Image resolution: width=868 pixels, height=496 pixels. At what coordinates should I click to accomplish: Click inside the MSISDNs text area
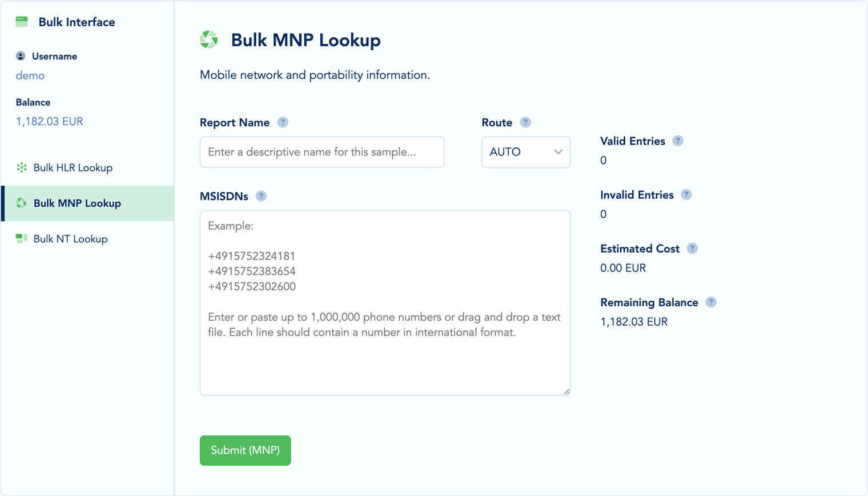click(x=385, y=303)
